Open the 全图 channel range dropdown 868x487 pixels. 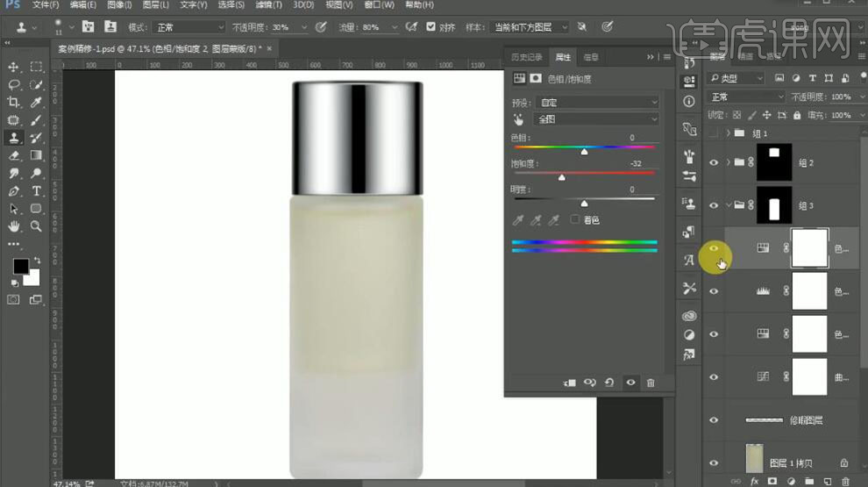tap(597, 119)
